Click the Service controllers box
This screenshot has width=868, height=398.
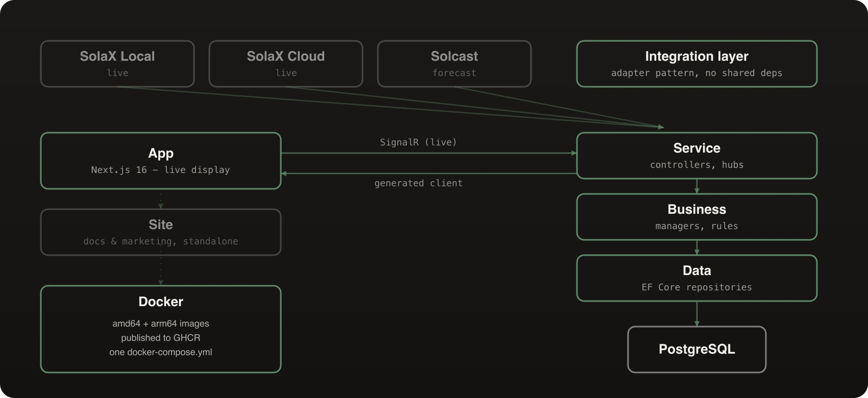(x=697, y=156)
